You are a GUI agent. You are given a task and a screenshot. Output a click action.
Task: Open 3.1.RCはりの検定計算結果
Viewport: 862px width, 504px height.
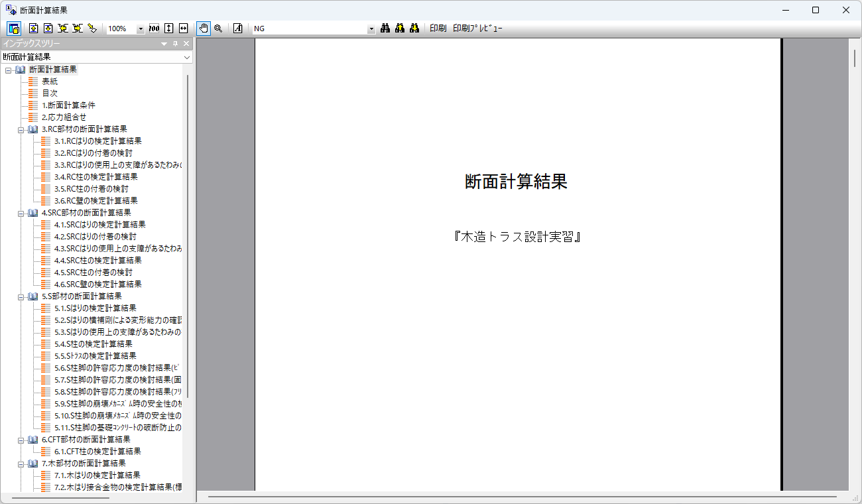point(97,141)
